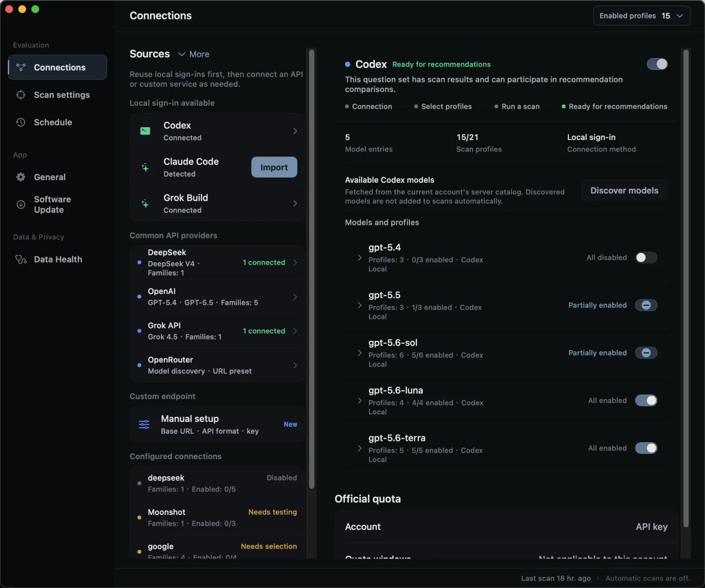This screenshot has height=588, width=705.
Task: Click the Select profiles progress step
Action: pos(443,107)
